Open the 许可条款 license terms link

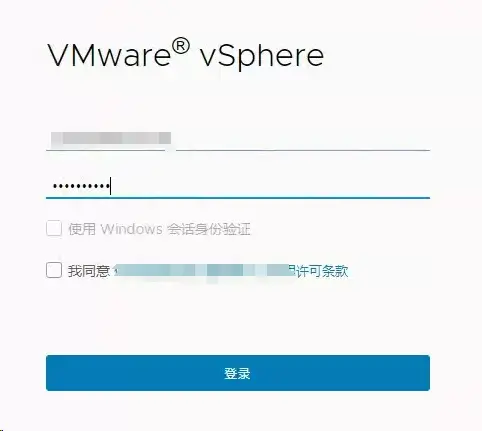point(322,271)
